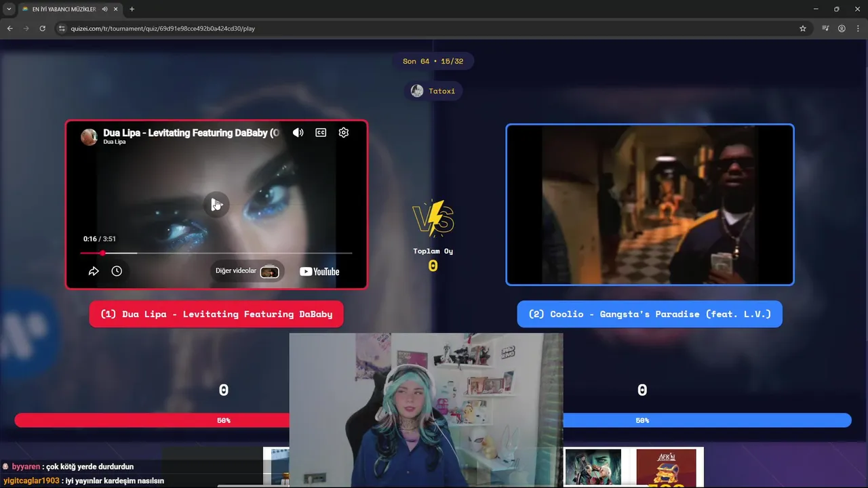Click chat message from yigitcaglar1903
The height and width of the screenshot is (488, 868).
coord(83,481)
